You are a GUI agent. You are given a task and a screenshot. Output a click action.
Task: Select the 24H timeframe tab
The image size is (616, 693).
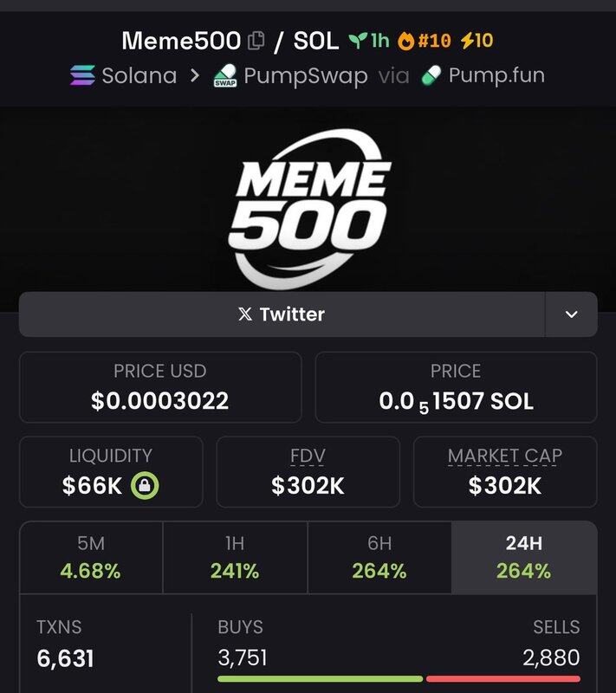(524, 557)
